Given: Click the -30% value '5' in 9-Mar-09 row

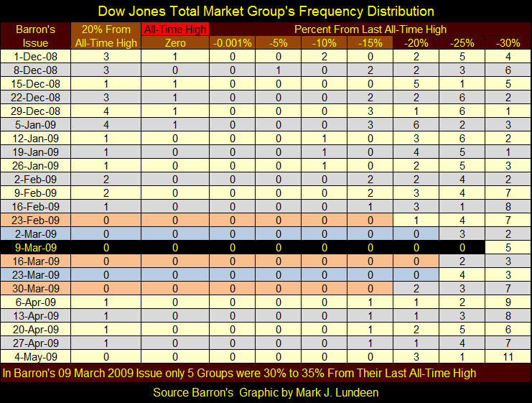Looking at the screenshot, I should pos(508,248).
